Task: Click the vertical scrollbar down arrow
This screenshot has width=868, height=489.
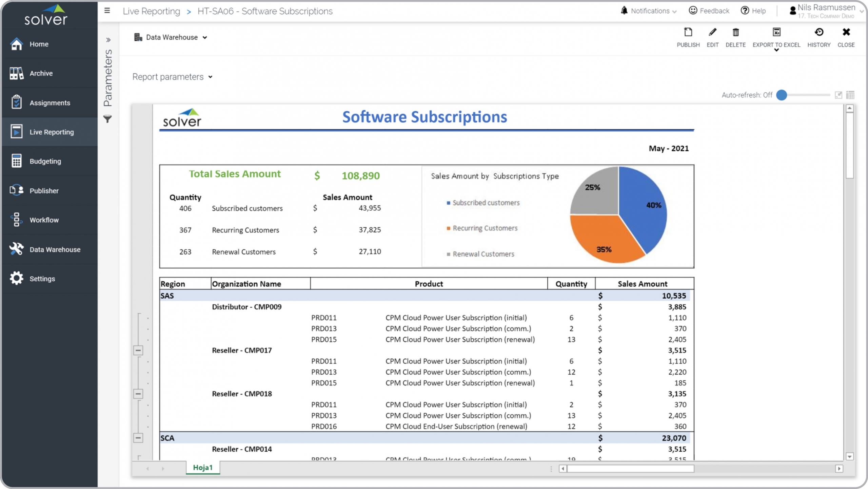Action: (x=849, y=457)
